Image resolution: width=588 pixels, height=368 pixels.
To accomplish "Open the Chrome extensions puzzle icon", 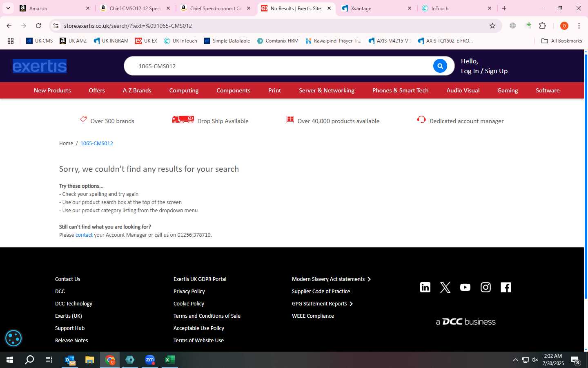I will pos(543,26).
